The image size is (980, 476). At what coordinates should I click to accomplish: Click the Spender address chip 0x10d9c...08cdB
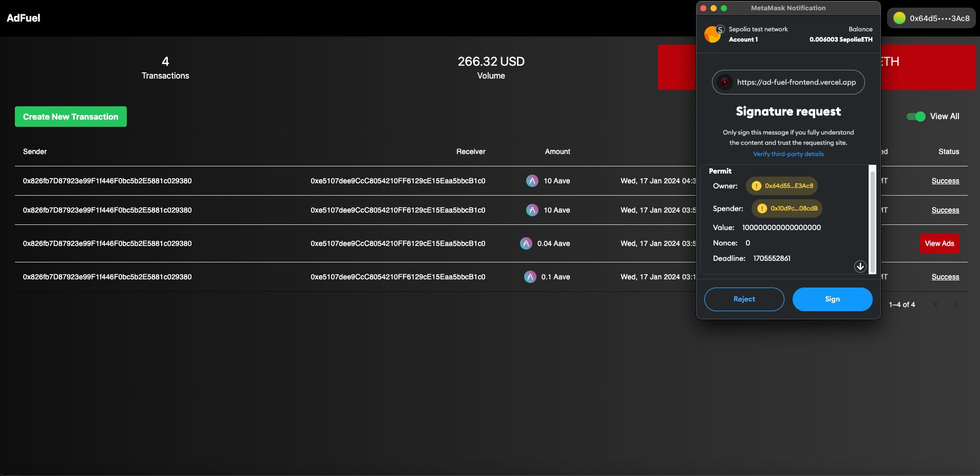pos(787,208)
